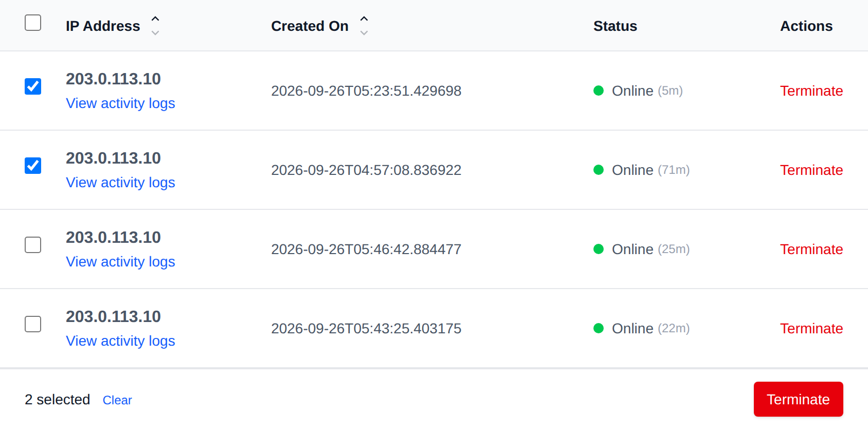
Task: Click timestamp 2026-09-26T04:57:08.836922
Action: [366, 170]
